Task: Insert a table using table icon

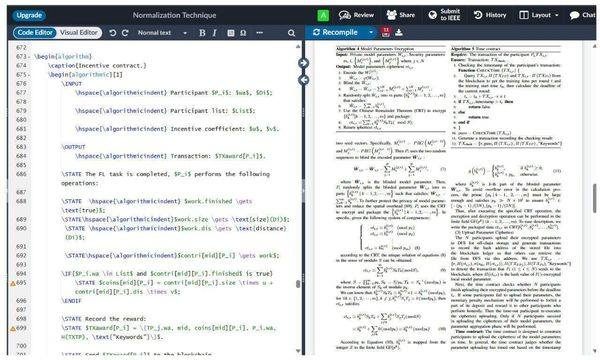Action: (231, 33)
